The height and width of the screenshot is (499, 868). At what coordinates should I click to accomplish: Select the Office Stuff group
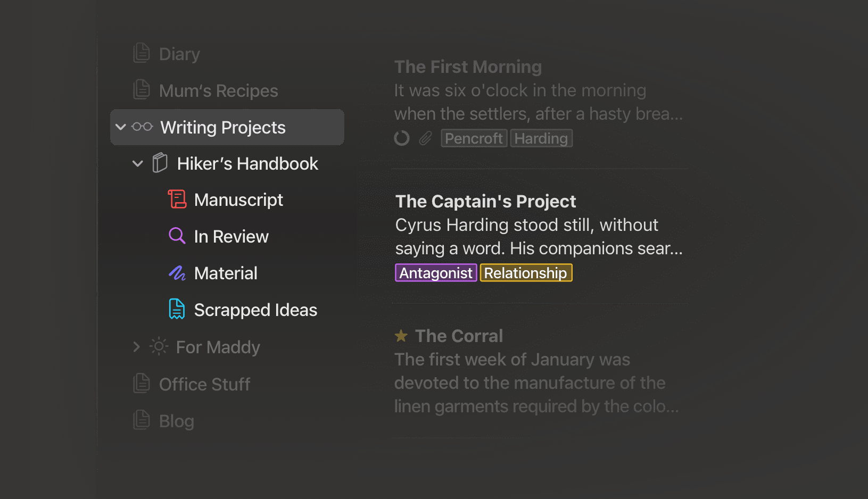(x=204, y=384)
